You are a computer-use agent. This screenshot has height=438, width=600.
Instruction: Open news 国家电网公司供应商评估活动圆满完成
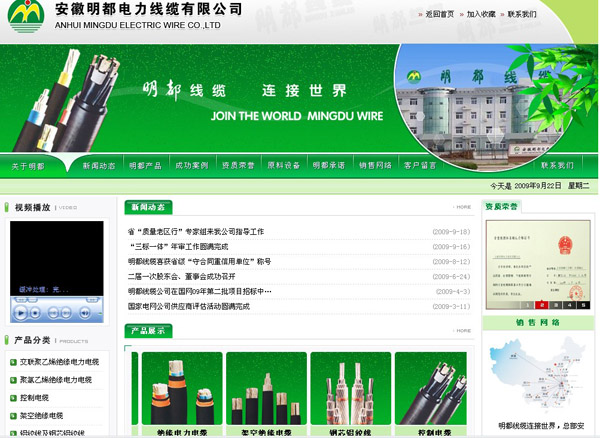pyautogui.click(x=189, y=306)
